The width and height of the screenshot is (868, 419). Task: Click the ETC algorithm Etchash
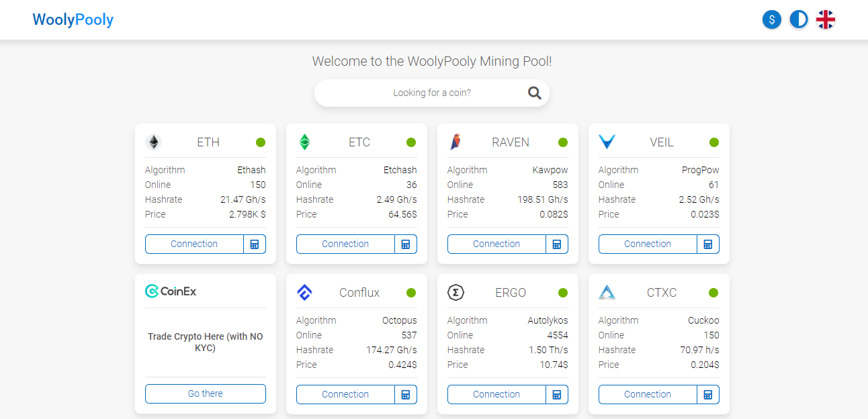[400, 170]
